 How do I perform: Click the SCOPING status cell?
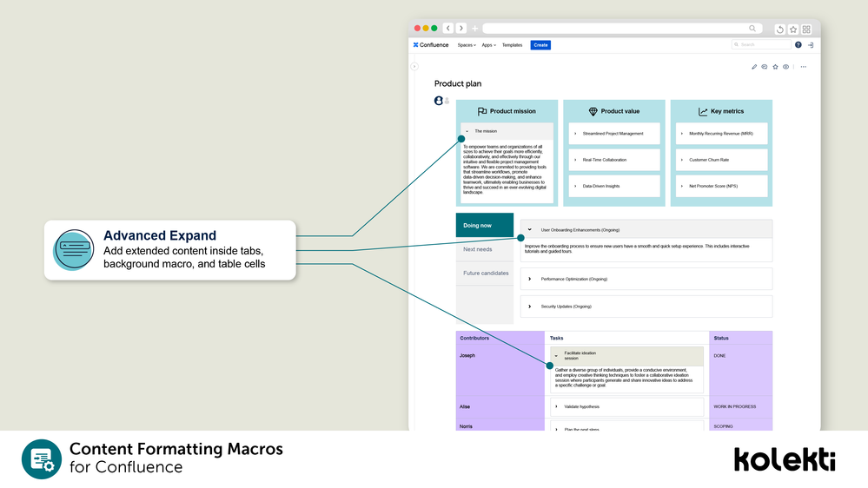click(x=740, y=425)
